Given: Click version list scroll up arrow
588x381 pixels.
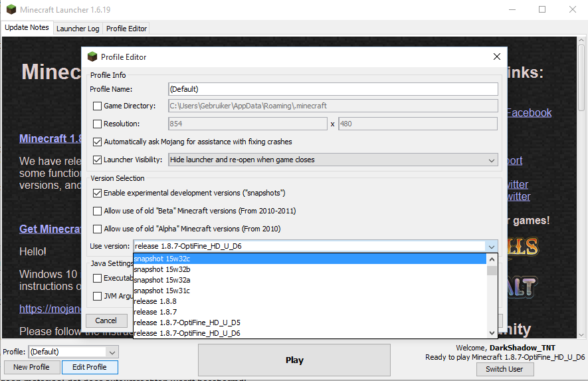Looking at the screenshot, I should 492,259.
